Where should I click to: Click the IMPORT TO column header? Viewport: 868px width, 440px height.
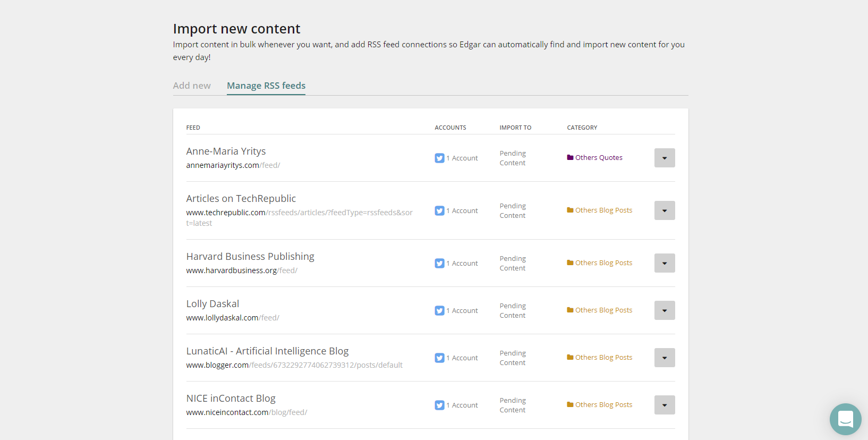tap(515, 128)
